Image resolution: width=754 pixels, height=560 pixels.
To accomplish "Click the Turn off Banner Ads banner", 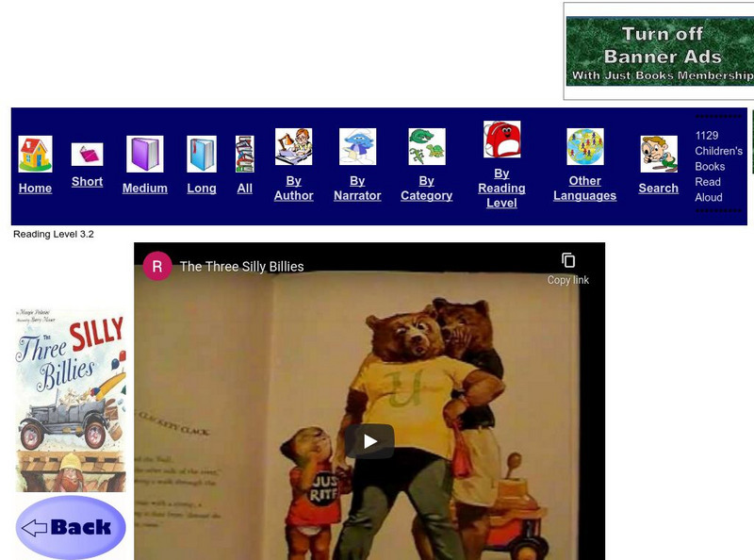I will 660,52.
